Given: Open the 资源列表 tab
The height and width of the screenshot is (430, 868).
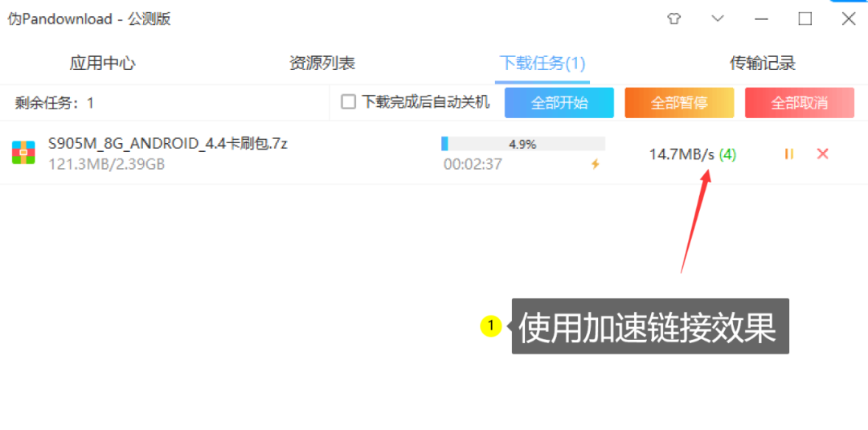Looking at the screenshot, I should point(322,63).
